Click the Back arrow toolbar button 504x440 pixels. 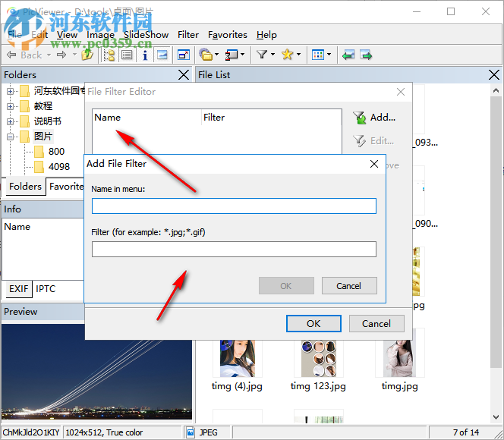point(24,55)
